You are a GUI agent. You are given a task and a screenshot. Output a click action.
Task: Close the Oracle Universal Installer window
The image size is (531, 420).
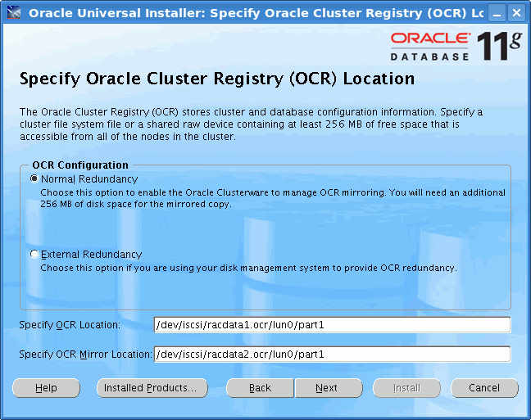coord(516,13)
